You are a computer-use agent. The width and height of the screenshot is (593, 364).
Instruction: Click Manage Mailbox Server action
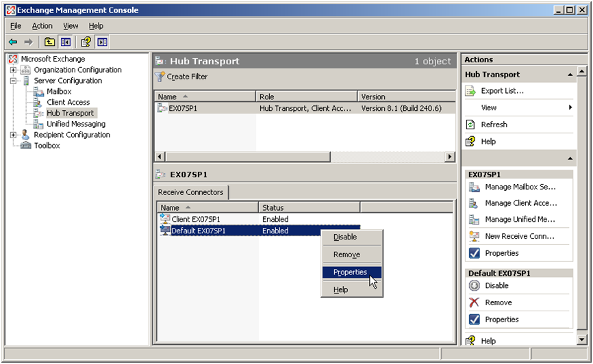[x=520, y=187]
